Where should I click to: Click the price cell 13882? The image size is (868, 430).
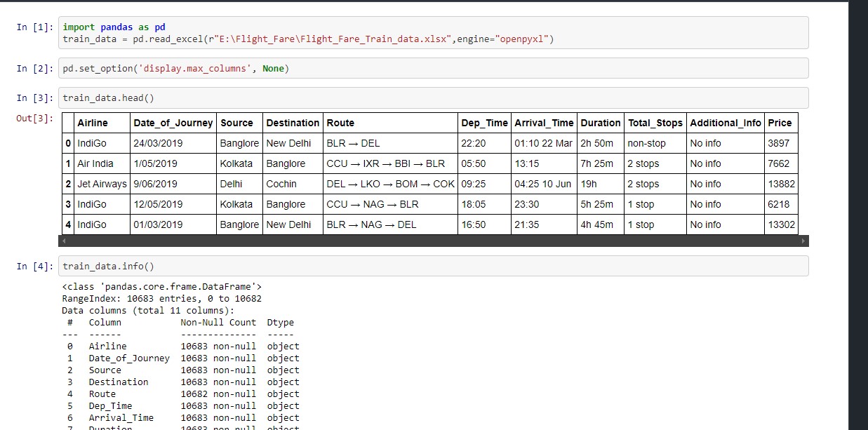click(x=782, y=184)
